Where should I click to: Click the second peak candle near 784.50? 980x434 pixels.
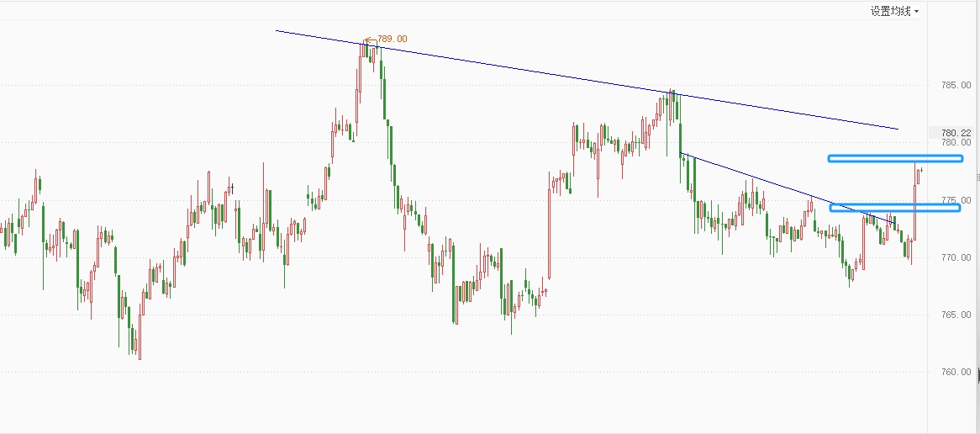pyautogui.click(x=671, y=101)
